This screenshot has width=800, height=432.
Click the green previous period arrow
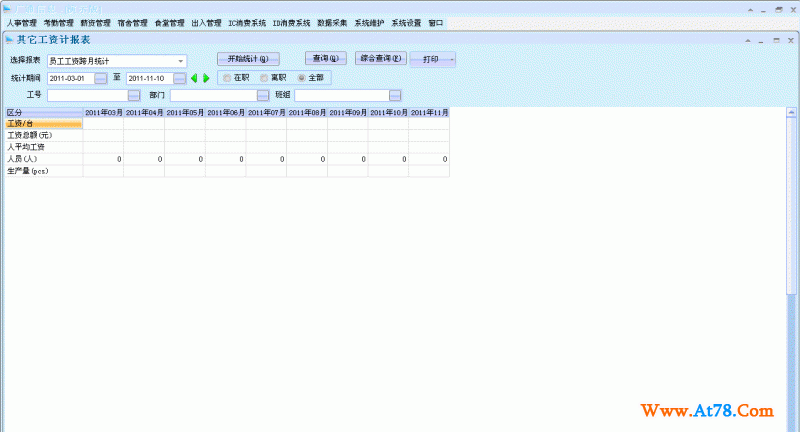pos(195,78)
